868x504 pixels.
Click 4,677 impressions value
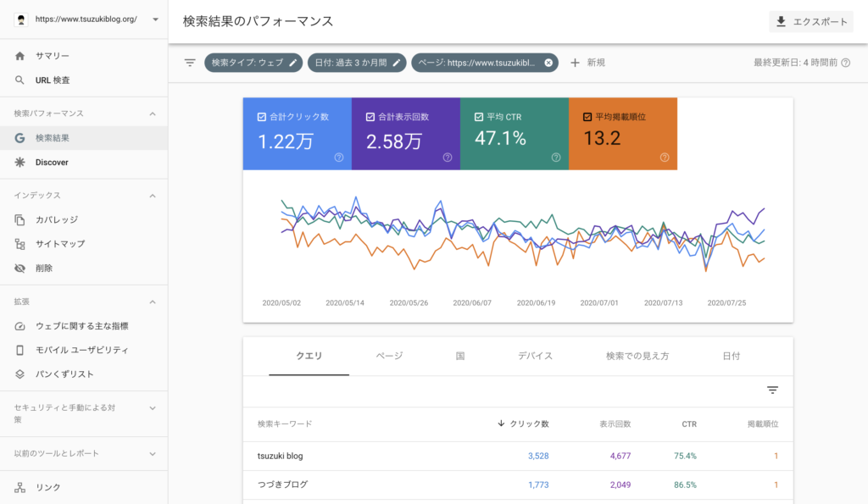[x=620, y=456]
